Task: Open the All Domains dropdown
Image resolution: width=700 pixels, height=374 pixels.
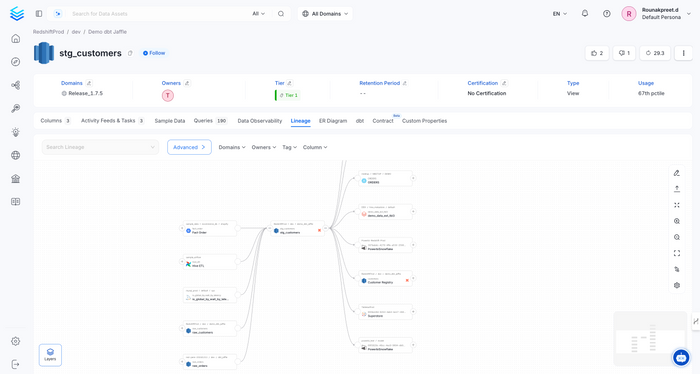Action: [x=325, y=14]
